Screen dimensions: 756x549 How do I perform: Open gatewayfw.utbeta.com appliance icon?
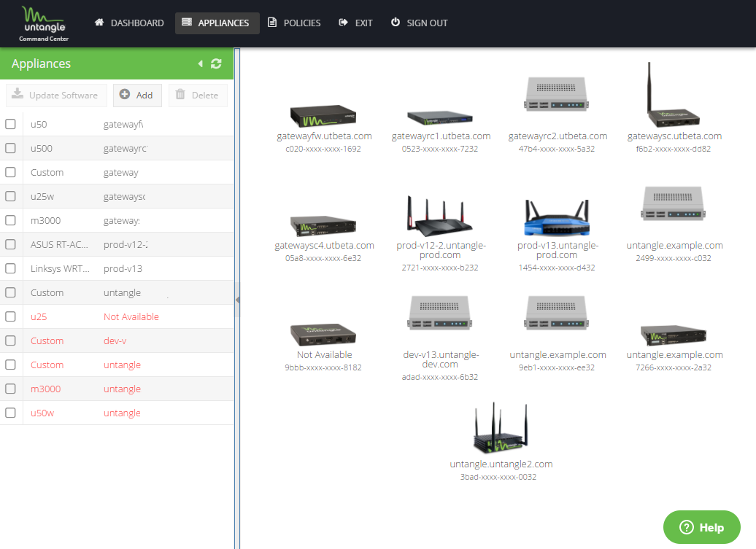[323, 116]
